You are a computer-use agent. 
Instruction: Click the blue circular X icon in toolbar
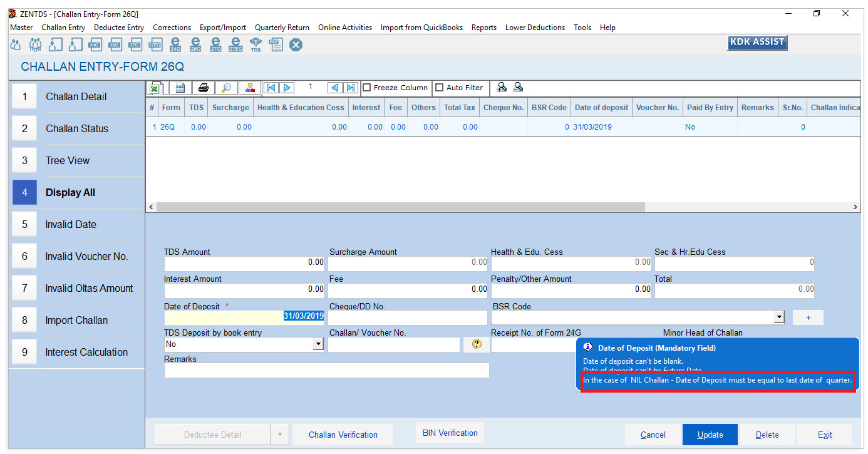[x=296, y=45]
